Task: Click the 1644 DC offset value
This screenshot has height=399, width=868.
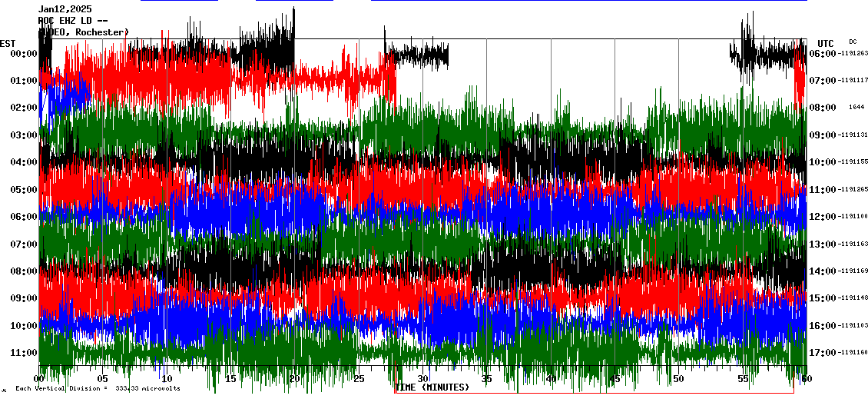Action: click(x=856, y=108)
